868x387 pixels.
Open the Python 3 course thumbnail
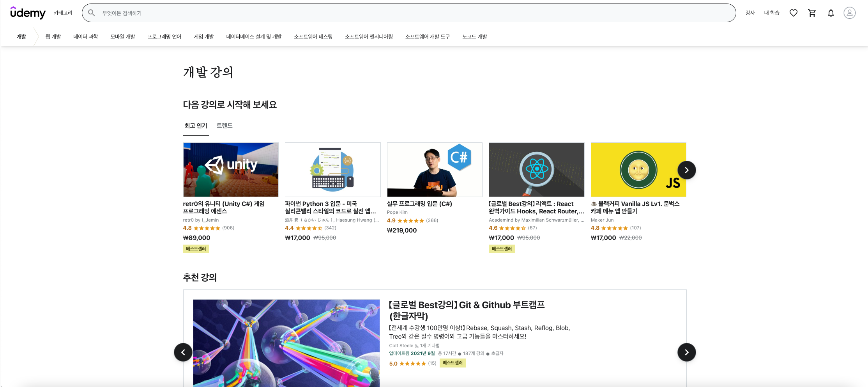click(x=333, y=170)
